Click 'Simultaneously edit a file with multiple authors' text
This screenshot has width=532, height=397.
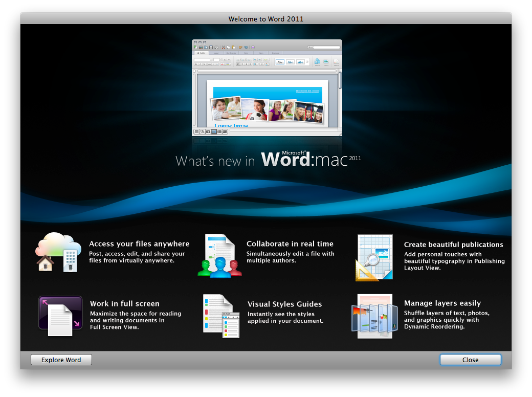pyautogui.click(x=290, y=257)
